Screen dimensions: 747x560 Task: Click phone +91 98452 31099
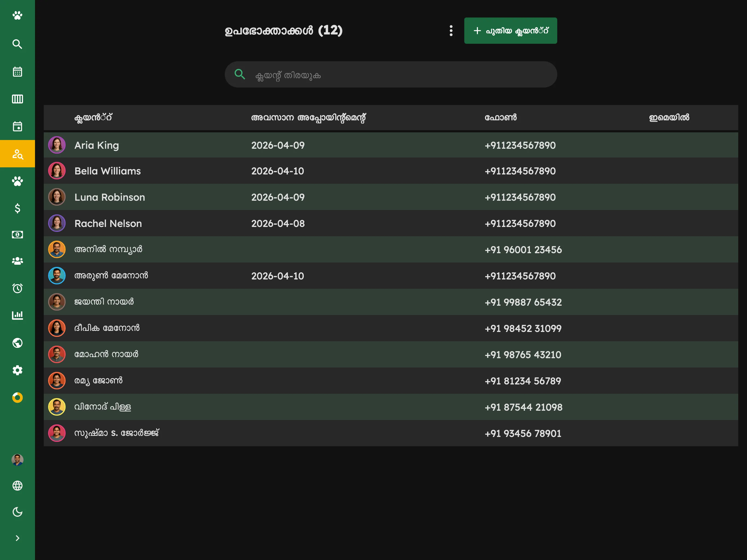(x=523, y=329)
